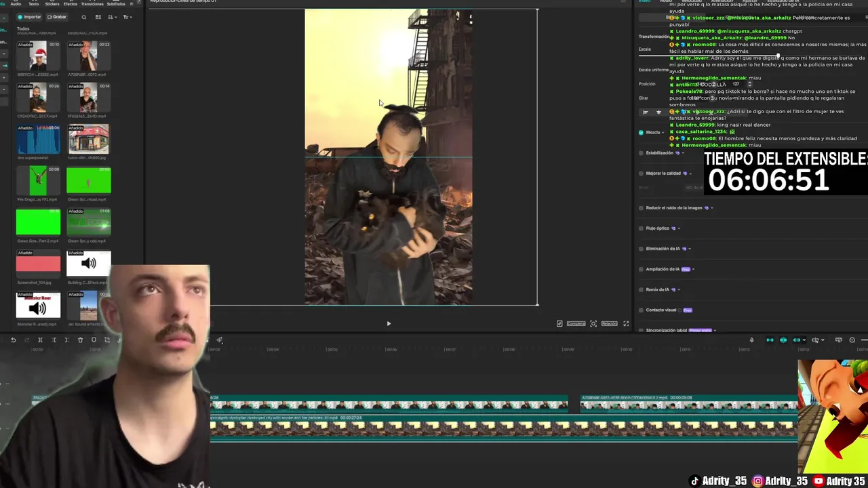Open the Transiciones tab
The image size is (868, 488).
92,3
